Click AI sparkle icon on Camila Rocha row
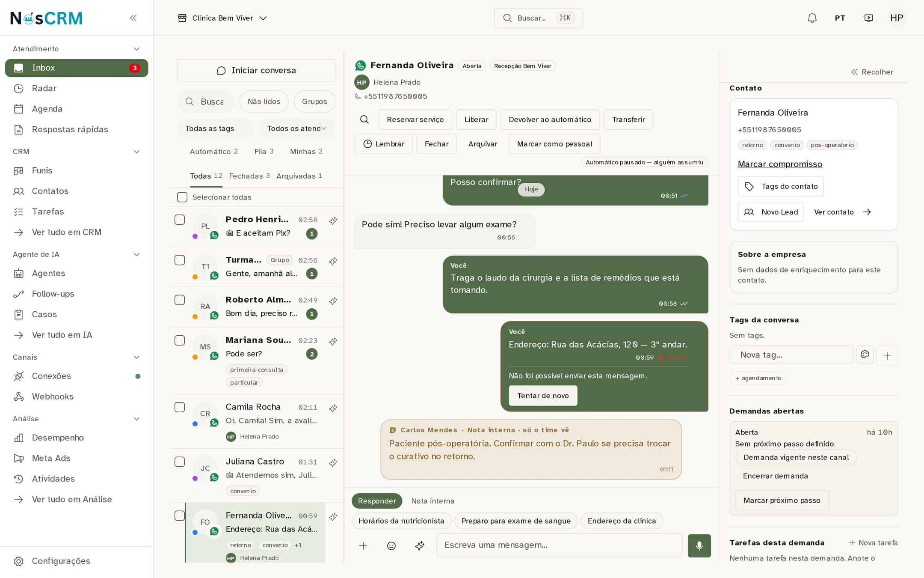 click(333, 408)
